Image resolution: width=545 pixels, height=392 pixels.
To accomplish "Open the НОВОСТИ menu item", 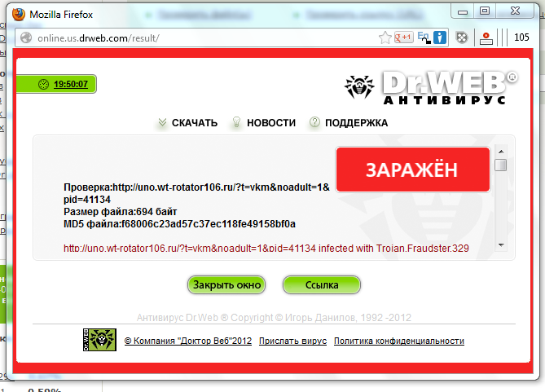I will [x=270, y=123].
